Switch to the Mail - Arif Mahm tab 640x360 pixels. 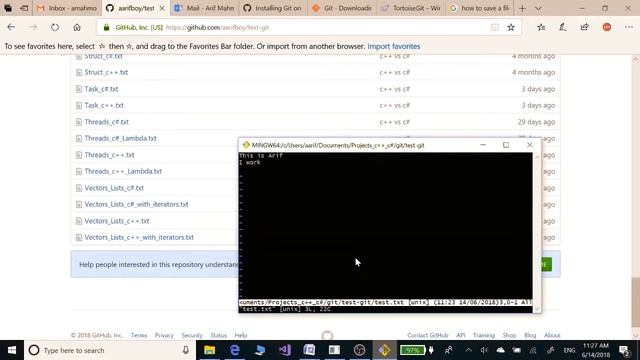[x=204, y=8]
